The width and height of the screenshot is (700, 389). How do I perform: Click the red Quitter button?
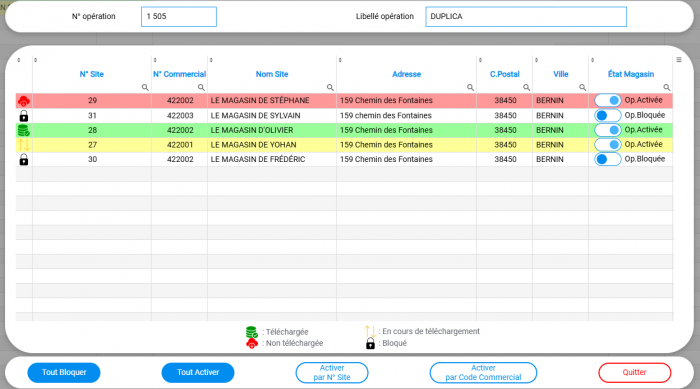pos(634,372)
